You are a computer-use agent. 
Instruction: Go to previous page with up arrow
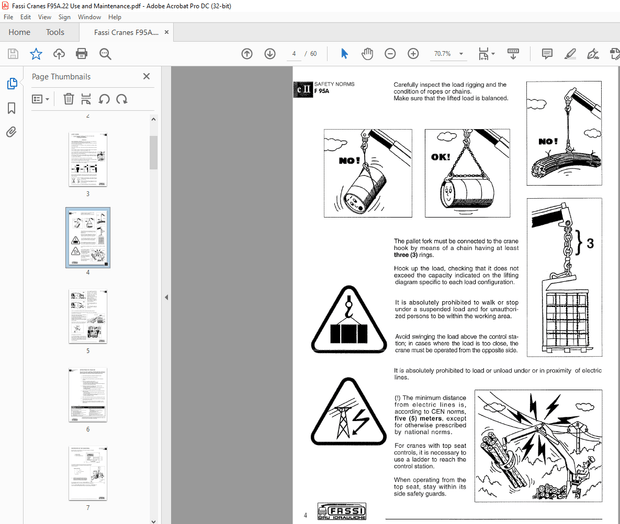(247, 53)
